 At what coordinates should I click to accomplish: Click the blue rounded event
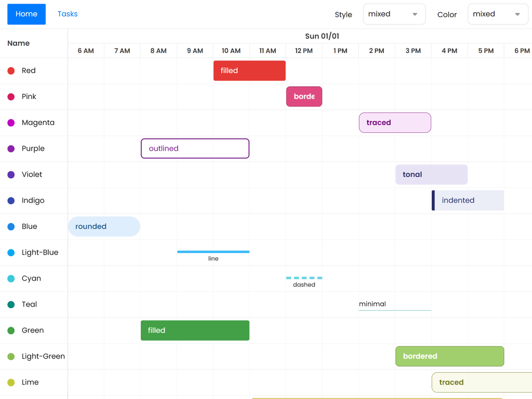point(104,227)
